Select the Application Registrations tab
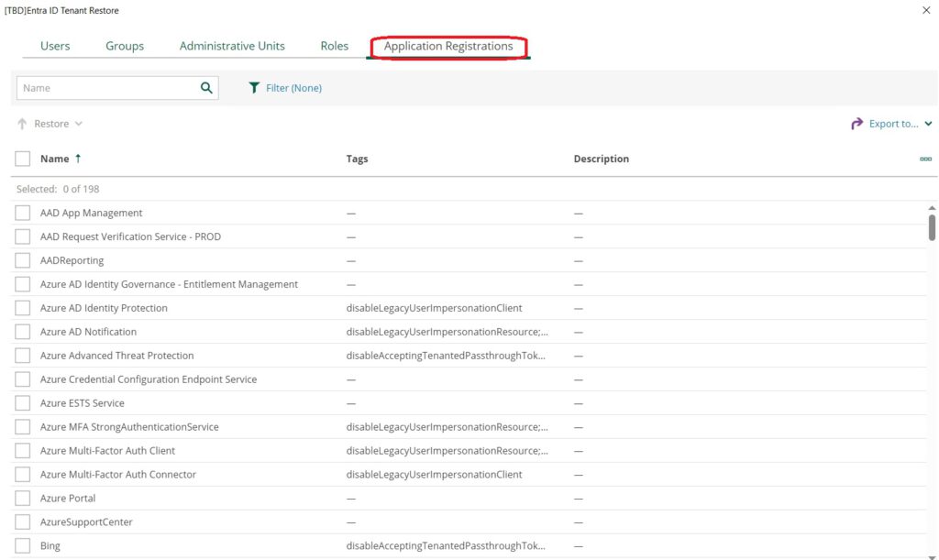 click(x=448, y=46)
